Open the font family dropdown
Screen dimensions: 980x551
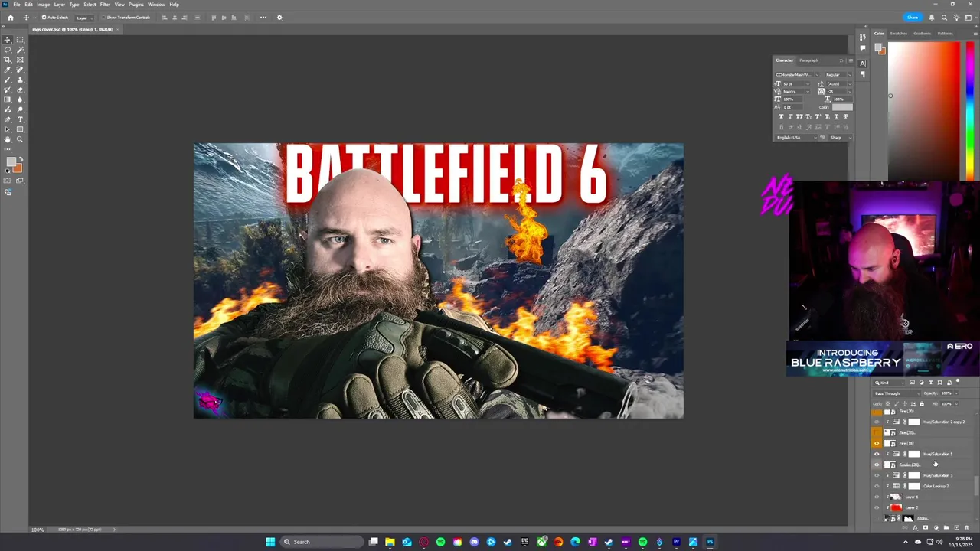(817, 75)
